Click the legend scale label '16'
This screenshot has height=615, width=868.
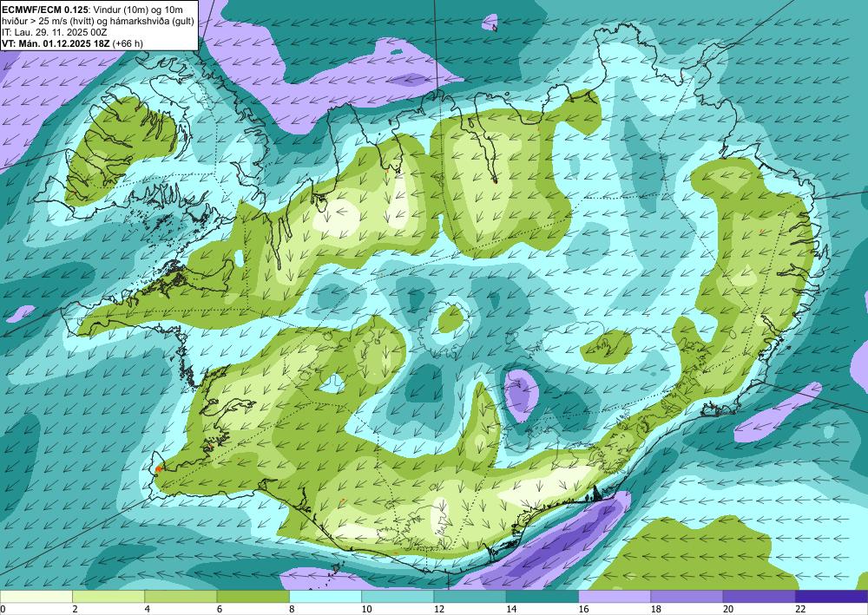(583, 609)
